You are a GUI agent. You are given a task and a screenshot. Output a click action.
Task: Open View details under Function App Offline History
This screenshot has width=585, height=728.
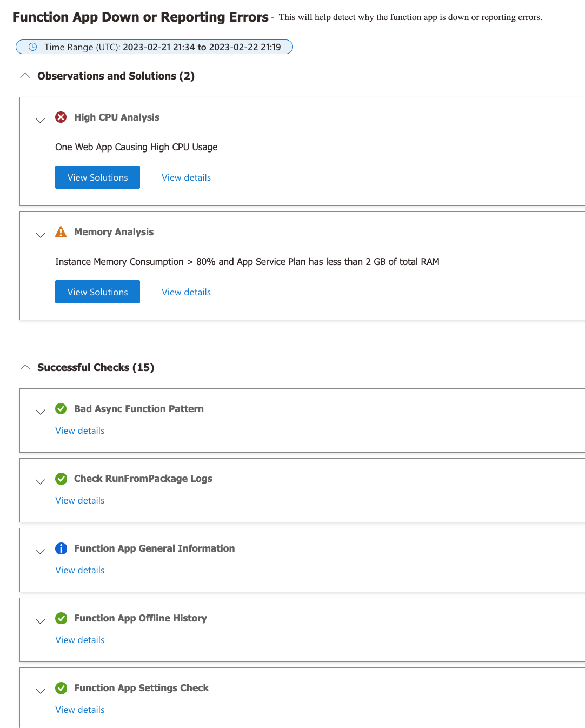pyautogui.click(x=79, y=639)
